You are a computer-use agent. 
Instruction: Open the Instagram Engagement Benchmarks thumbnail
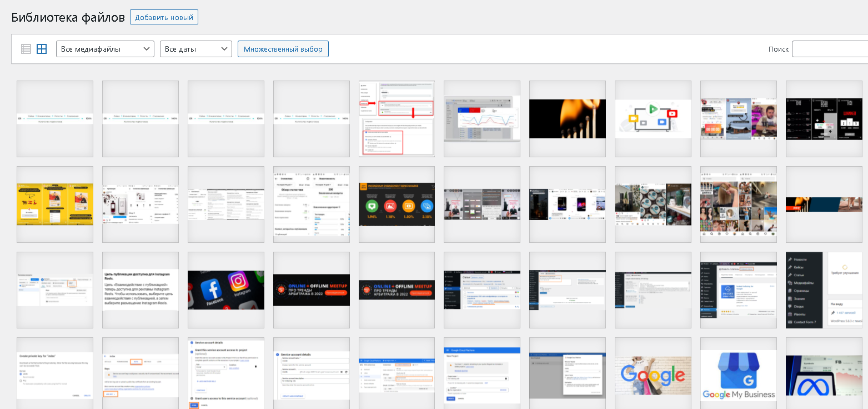(x=397, y=205)
